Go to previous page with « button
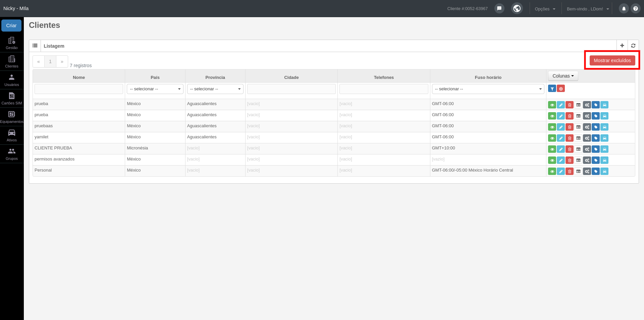Image resolution: width=644 pixels, height=320 pixels. point(39,61)
